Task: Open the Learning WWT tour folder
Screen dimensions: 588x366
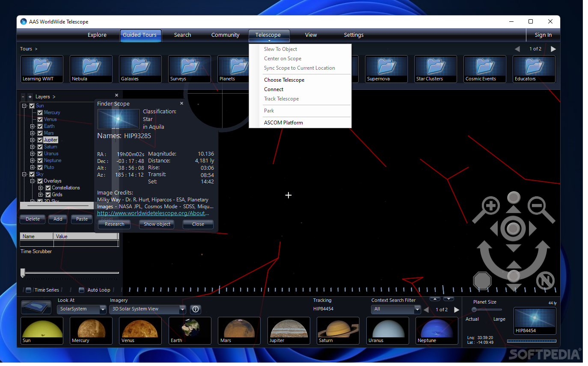Action: pyautogui.click(x=42, y=69)
